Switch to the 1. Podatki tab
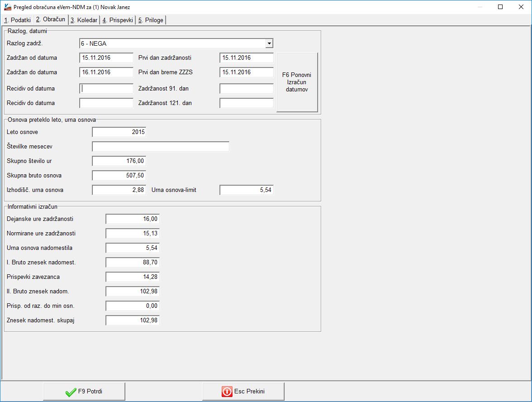The image size is (532, 402). [x=17, y=20]
